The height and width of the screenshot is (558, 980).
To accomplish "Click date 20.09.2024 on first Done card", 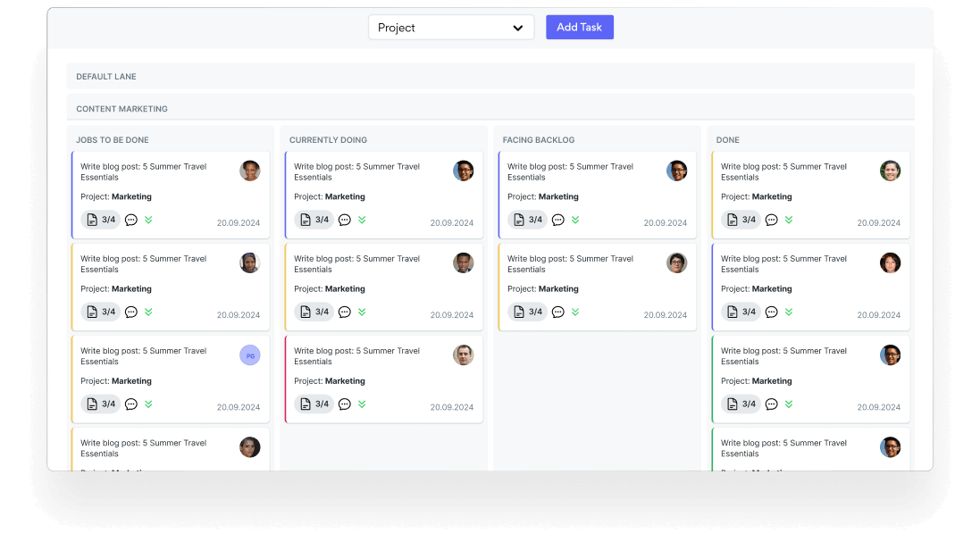I will tap(879, 223).
